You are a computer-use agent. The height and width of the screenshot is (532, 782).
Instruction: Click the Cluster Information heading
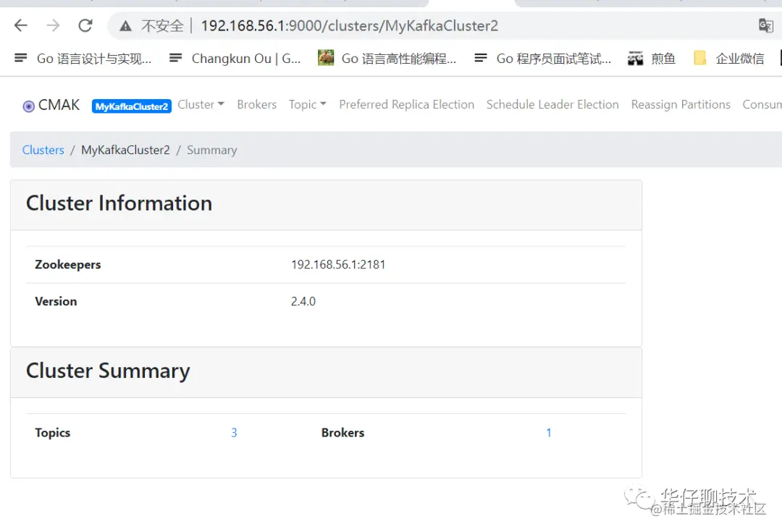point(119,203)
